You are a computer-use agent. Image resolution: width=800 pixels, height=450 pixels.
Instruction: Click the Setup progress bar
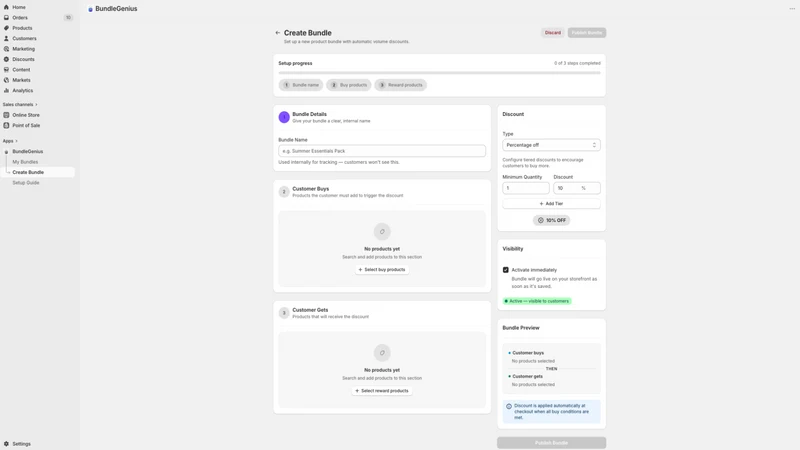click(x=439, y=73)
